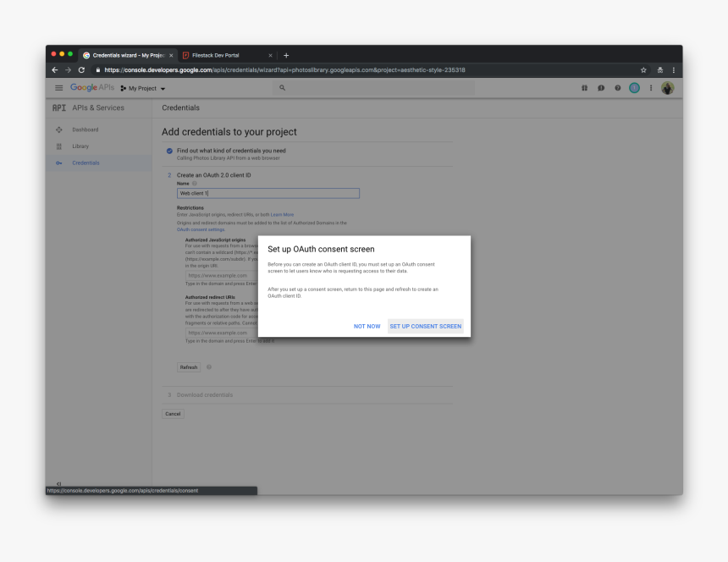The height and width of the screenshot is (562, 728).
Task: Open the feedback alert icon
Action: pos(601,88)
